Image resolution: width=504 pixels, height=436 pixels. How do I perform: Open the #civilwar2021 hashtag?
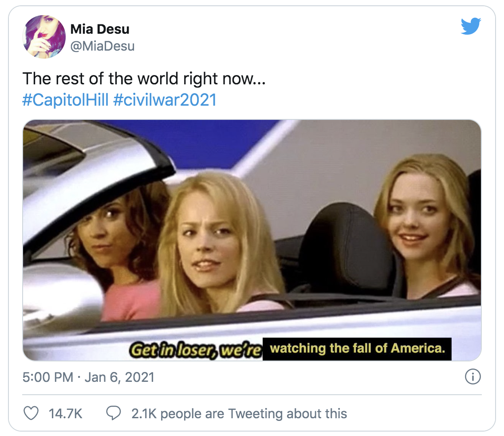coord(165,100)
